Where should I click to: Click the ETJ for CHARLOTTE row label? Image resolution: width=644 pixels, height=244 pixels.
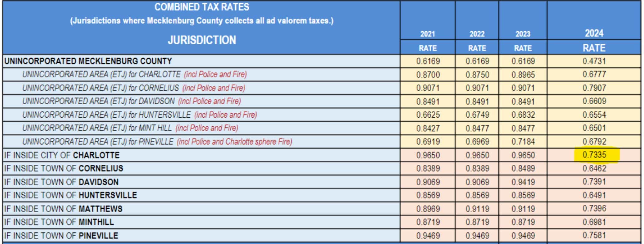[101, 75]
